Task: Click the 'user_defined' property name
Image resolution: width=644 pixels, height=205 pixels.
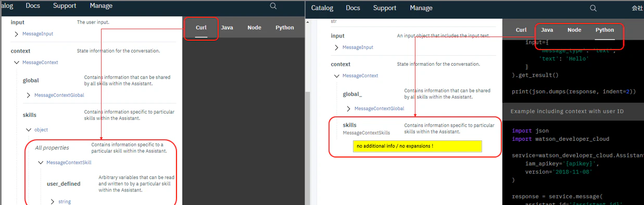Action: [64, 184]
